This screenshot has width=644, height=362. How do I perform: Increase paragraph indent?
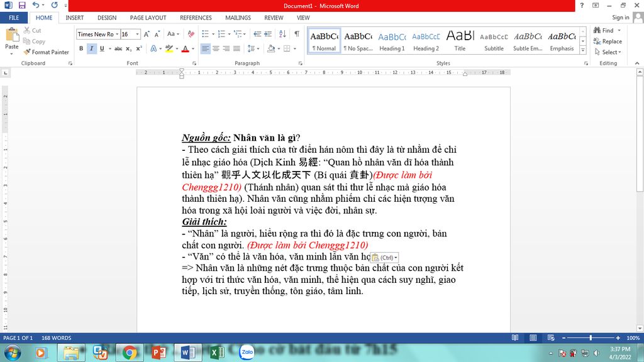pos(268,34)
